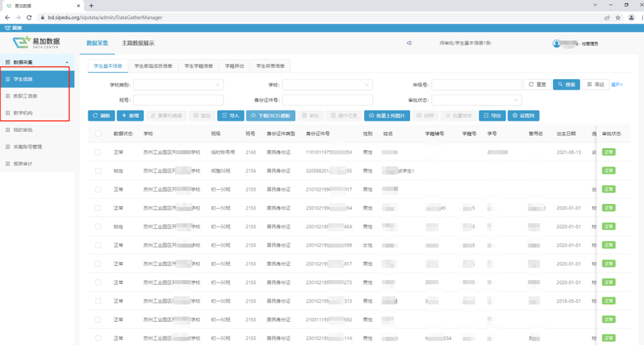644x345 pixels.
Task: Switch to 学籍异动 tab
Action: pyautogui.click(x=234, y=66)
